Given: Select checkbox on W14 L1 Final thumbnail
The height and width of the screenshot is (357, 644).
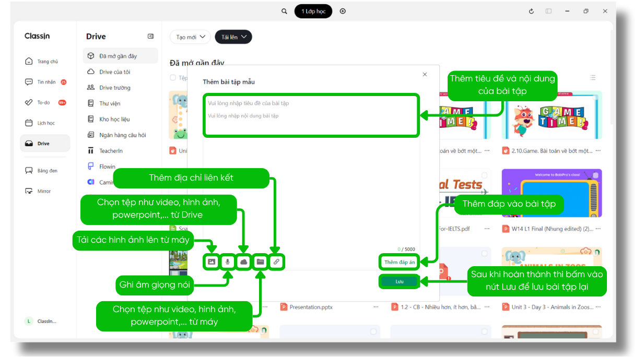Looking at the screenshot, I should coord(595,175).
